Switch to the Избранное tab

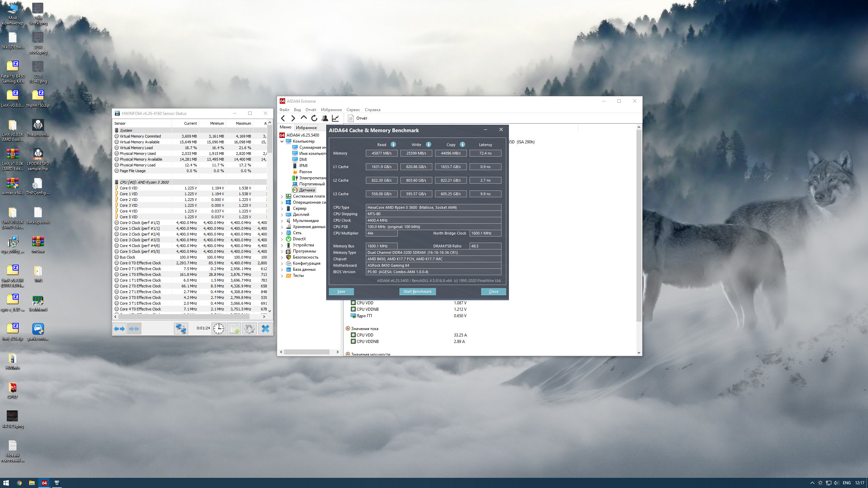pyautogui.click(x=306, y=128)
